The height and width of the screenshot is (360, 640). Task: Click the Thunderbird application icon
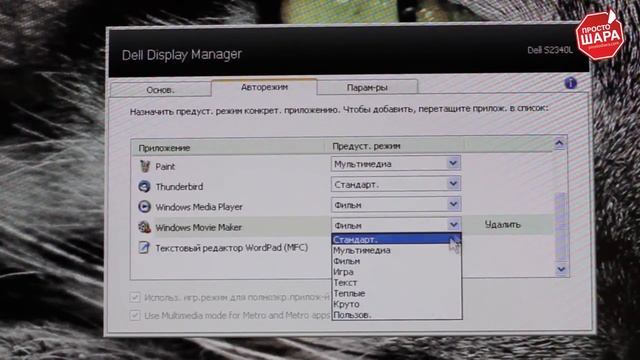coord(144,187)
